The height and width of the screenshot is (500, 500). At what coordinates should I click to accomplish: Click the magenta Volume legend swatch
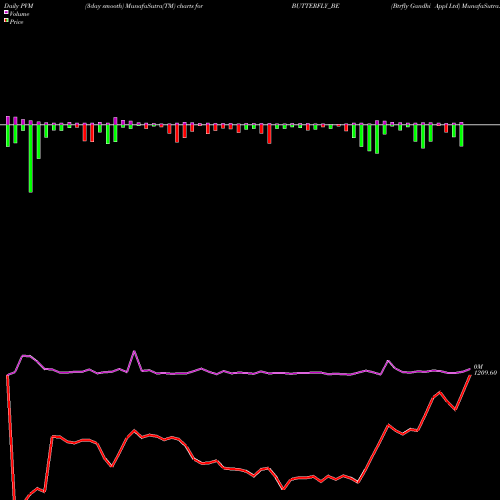tap(6, 12)
